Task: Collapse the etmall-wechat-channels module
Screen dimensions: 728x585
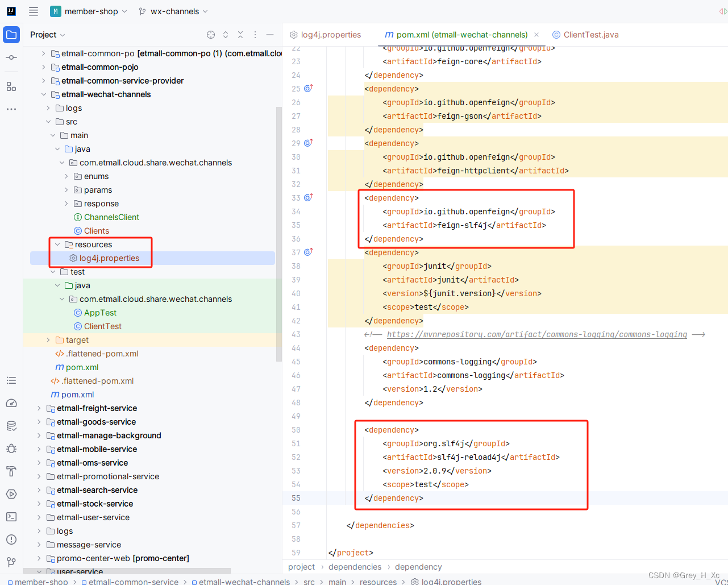Action: click(x=44, y=94)
